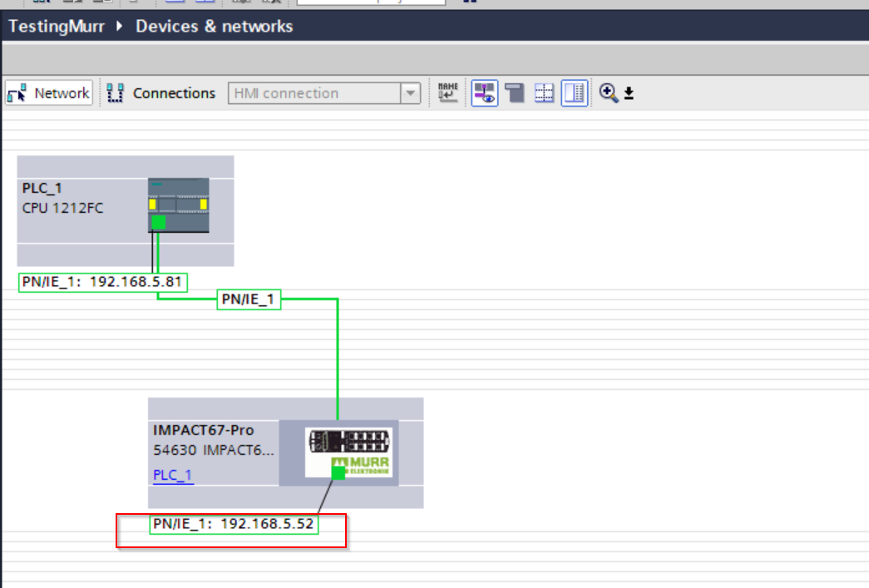Select the PN/IE_1: 192.168.5.52 address label

pos(234,524)
